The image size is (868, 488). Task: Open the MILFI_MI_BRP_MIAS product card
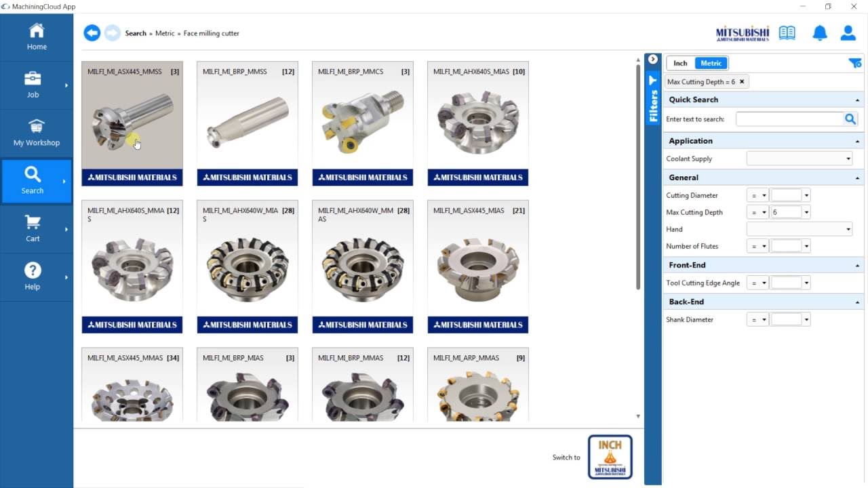click(248, 384)
